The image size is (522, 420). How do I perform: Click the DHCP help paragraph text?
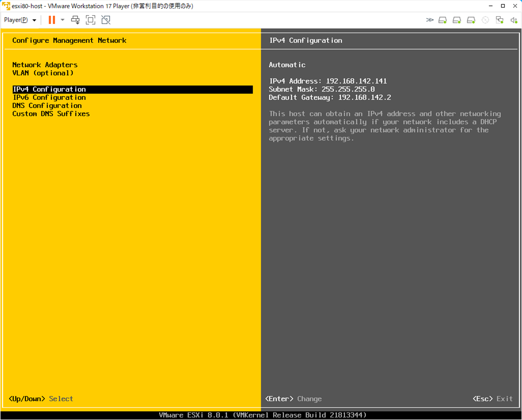[385, 126]
